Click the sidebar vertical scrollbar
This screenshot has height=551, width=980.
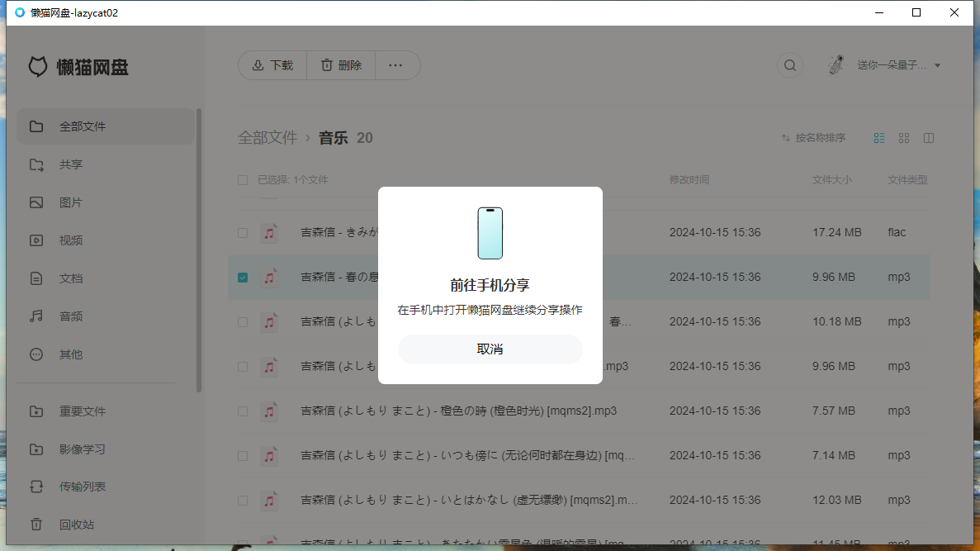tap(199, 250)
